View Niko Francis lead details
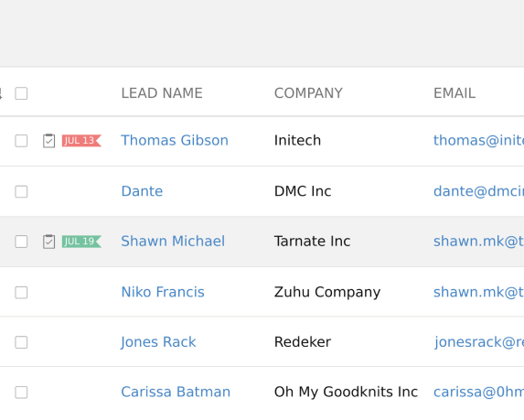524x420 pixels. click(x=163, y=292)
